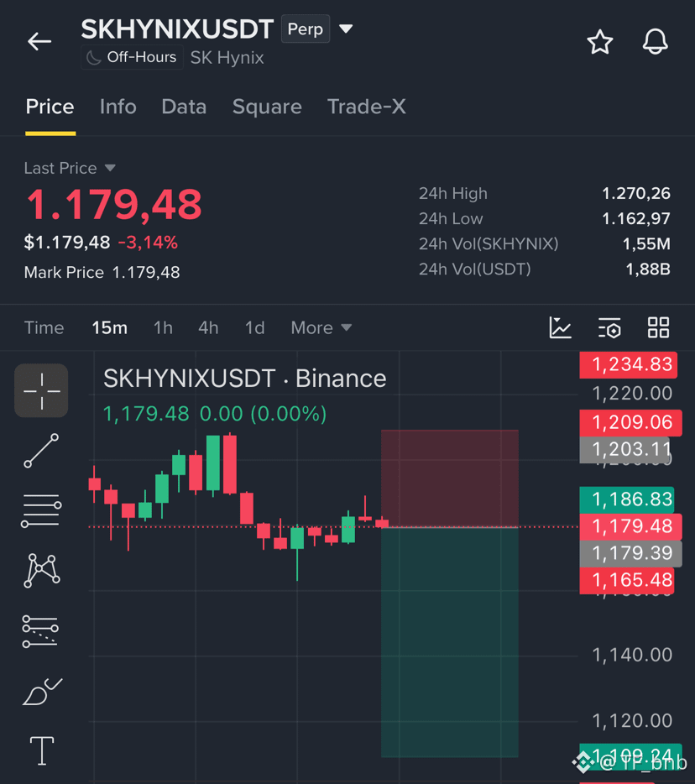The image size is (695, 784).
Task: Click the 1,220.00 price scale value
Action: 632,394
